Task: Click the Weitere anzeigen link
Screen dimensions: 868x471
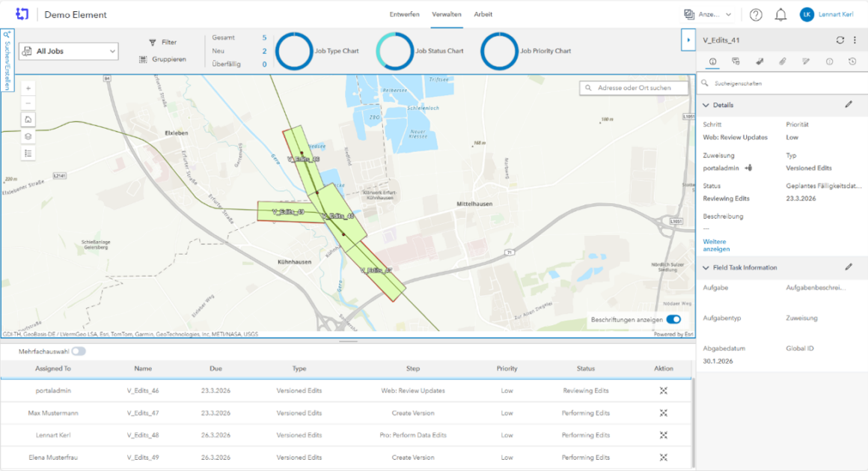Action: point(716,246)
